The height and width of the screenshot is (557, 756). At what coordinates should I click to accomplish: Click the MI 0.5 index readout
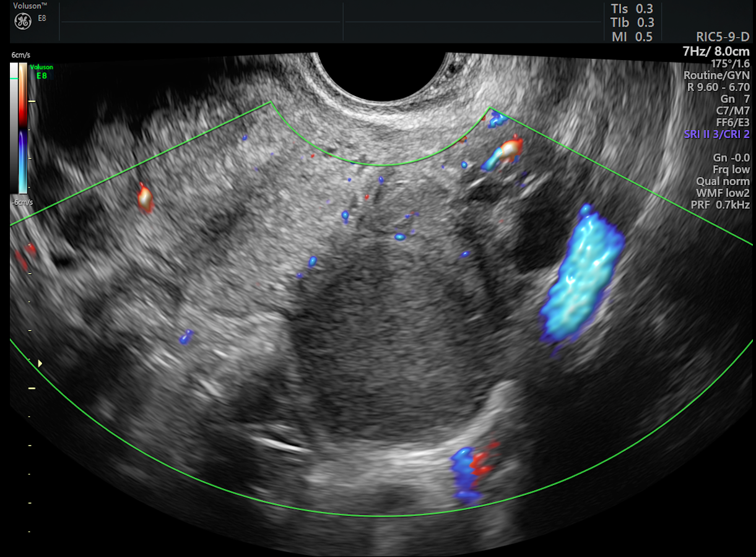tap(631, 37)
